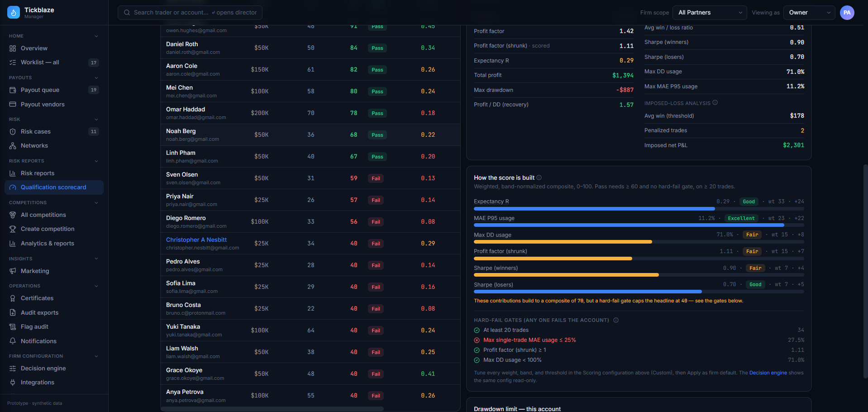
Task: Click the Imposed net P&L value $2,301
Action: 793,145
